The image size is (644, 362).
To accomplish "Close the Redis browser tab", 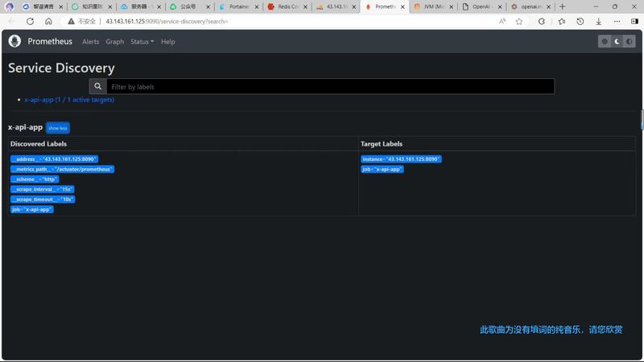I will (x=305, y=7).
